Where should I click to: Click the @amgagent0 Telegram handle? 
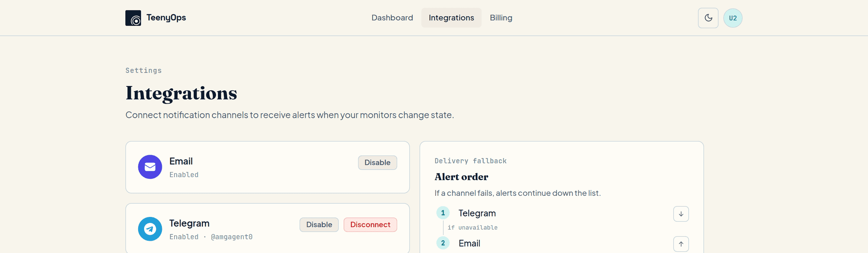click(232, 237)
